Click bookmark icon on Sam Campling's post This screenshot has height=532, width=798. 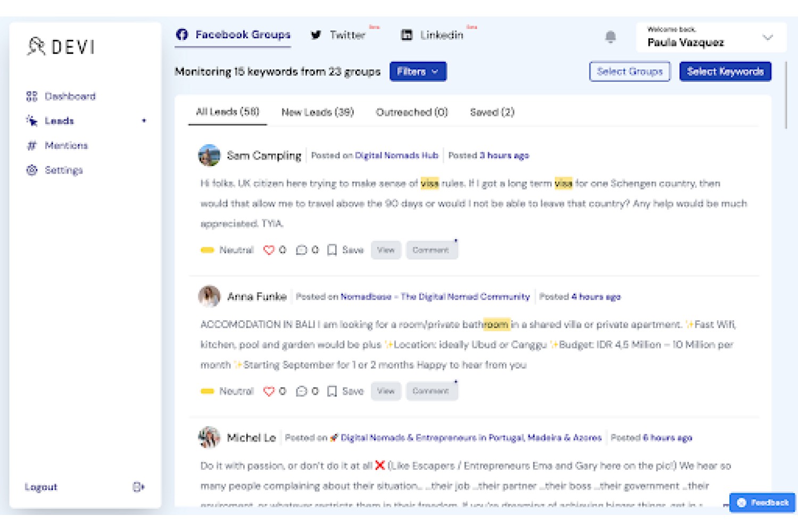332,250
